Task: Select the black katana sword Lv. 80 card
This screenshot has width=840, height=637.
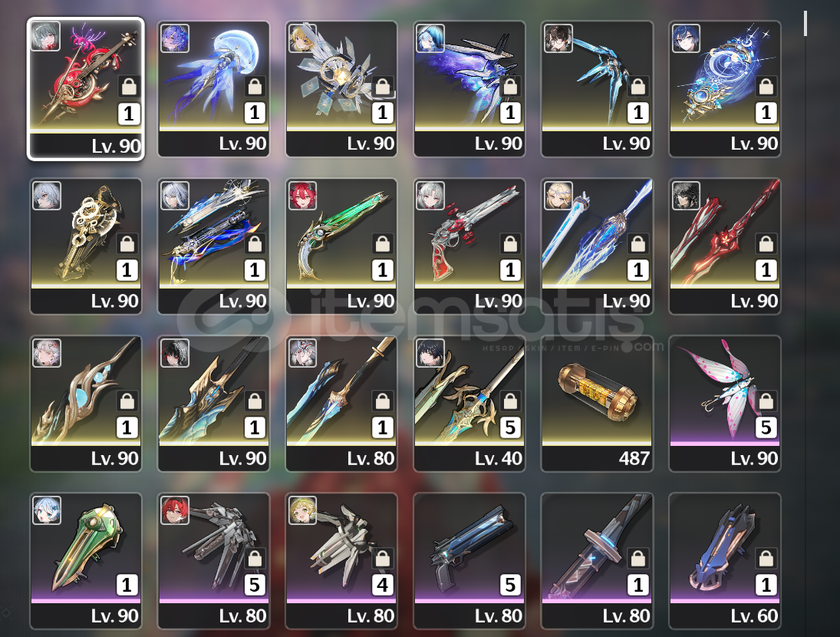Action: point(597,561)
